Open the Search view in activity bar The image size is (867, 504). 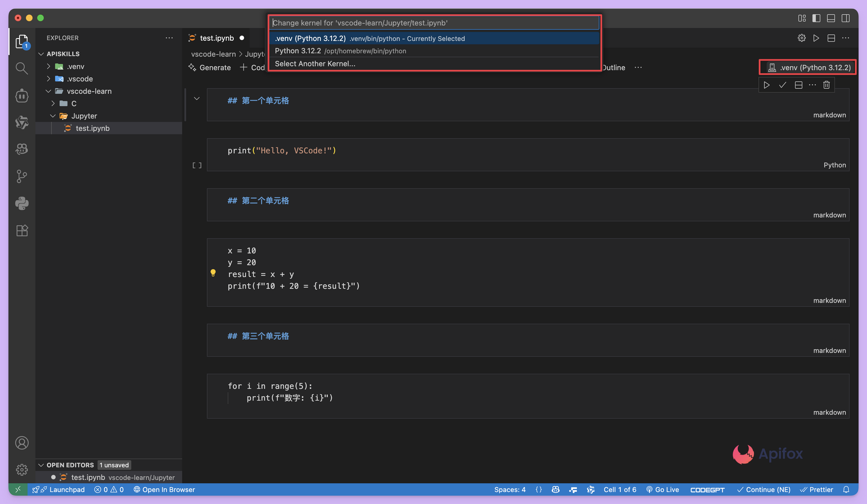click(x=22, y=68)
